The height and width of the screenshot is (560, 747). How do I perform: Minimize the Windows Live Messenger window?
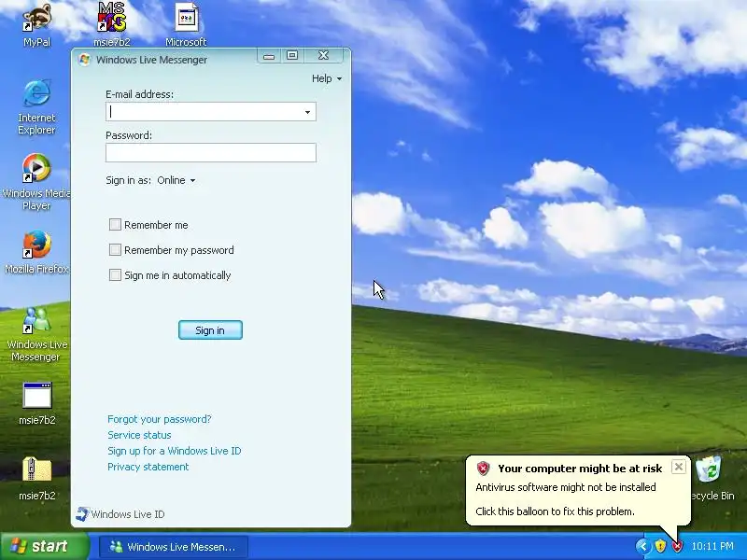click(x=269, y=56)
